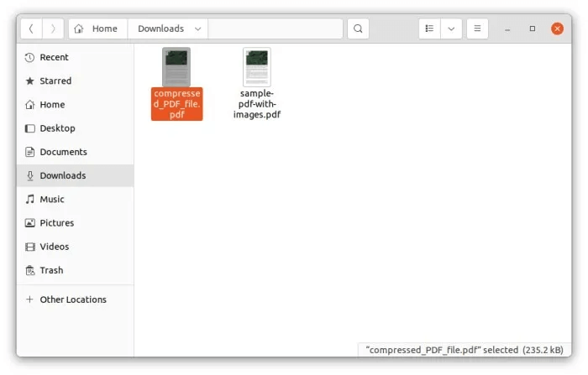The height and width of the screenshot is (375, 588).
Task: Switch to list view with the view toggle icon
Action: click(429, 29)
